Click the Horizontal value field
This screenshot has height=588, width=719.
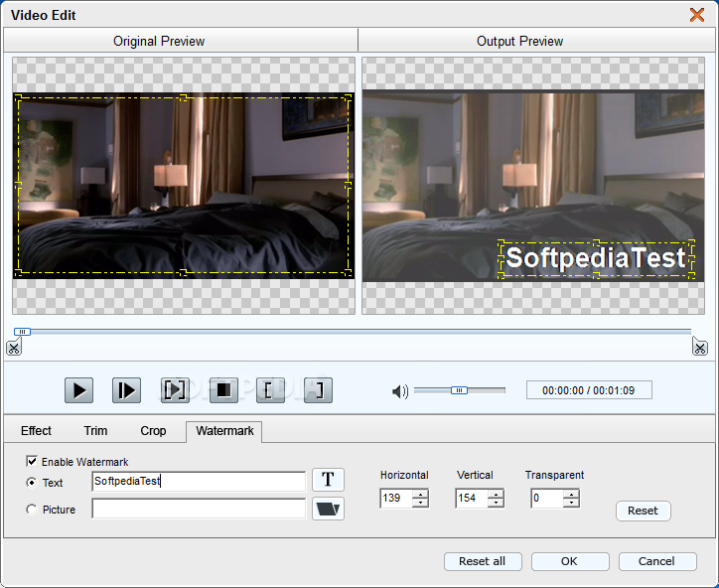[396, 498]
